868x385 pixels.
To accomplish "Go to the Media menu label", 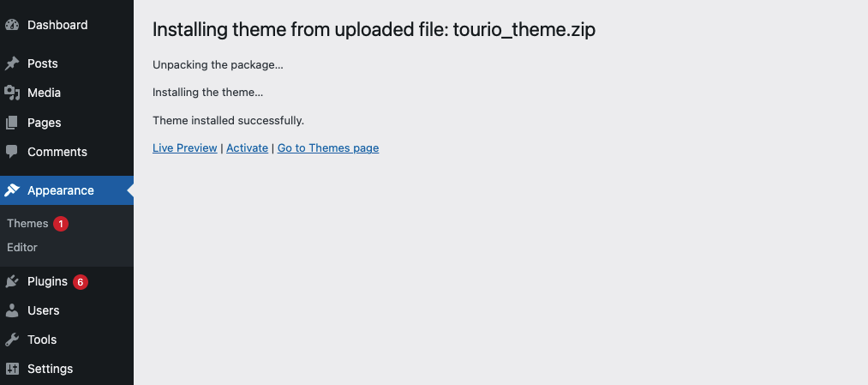I will (44, 93).
